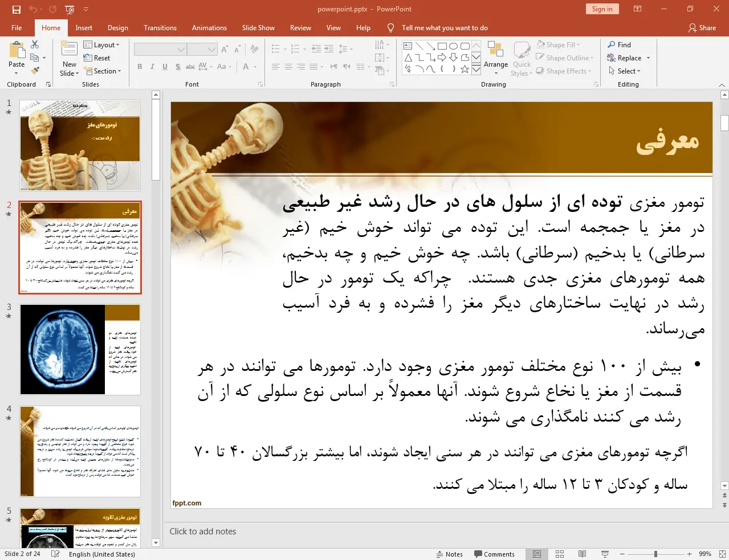Open the Select dropdown in Editing

624,71
